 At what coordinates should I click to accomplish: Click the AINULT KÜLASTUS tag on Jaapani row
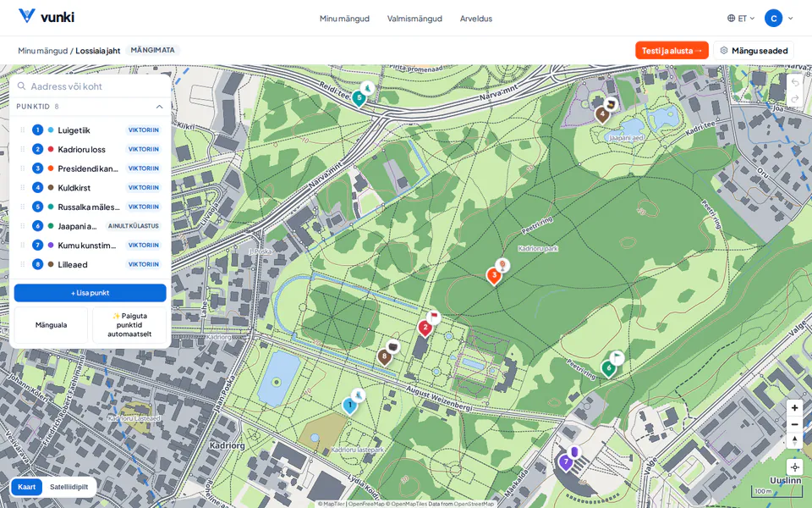133,226
